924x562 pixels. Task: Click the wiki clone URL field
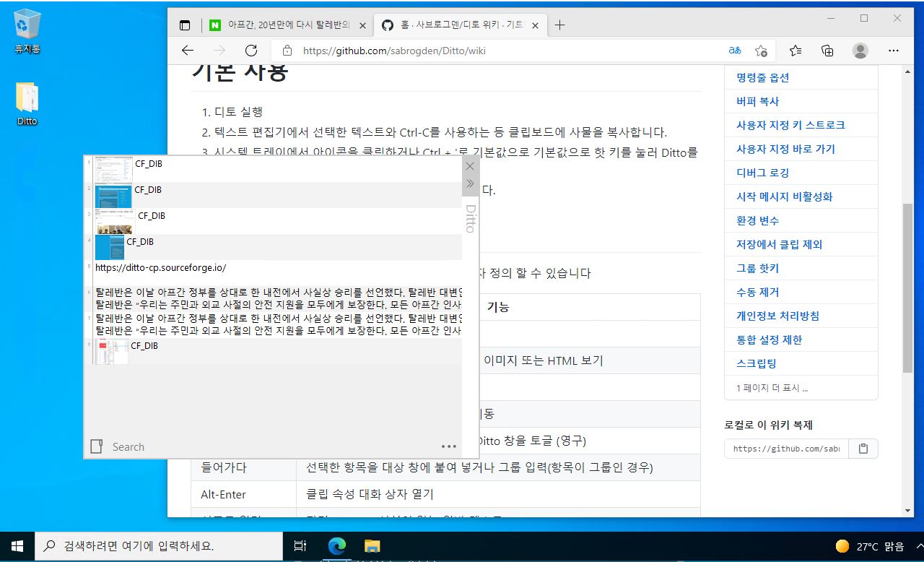pos(786,449)
